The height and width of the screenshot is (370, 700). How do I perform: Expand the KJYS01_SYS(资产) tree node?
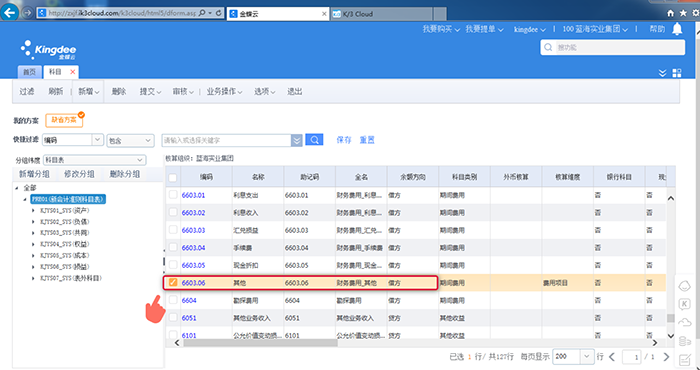[33, 210]
